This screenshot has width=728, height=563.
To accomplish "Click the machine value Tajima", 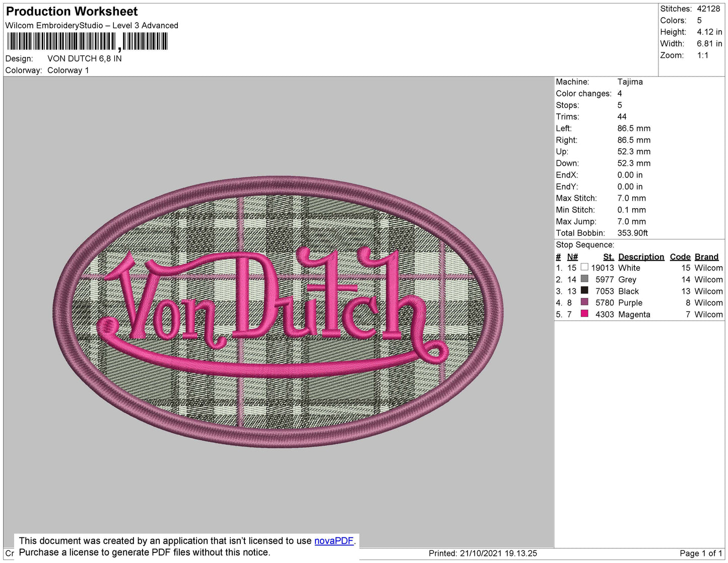I will tap(630, 82).
